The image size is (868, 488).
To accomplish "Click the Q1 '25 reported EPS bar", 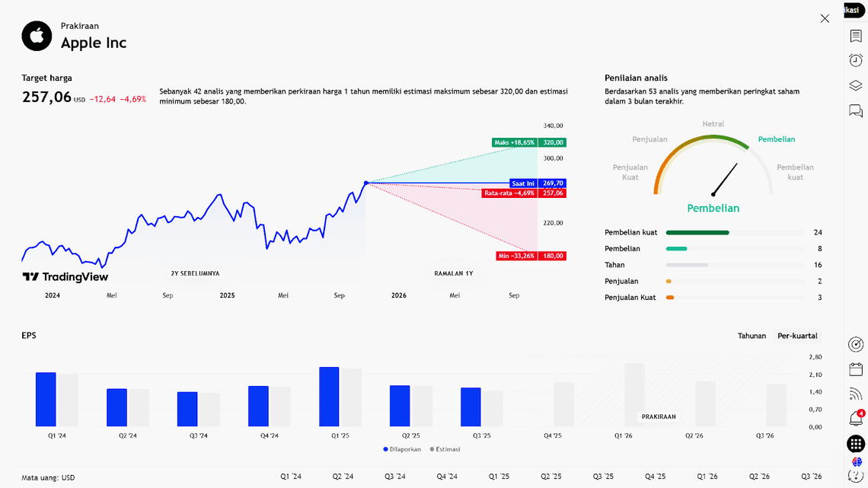I will [329, 397].
